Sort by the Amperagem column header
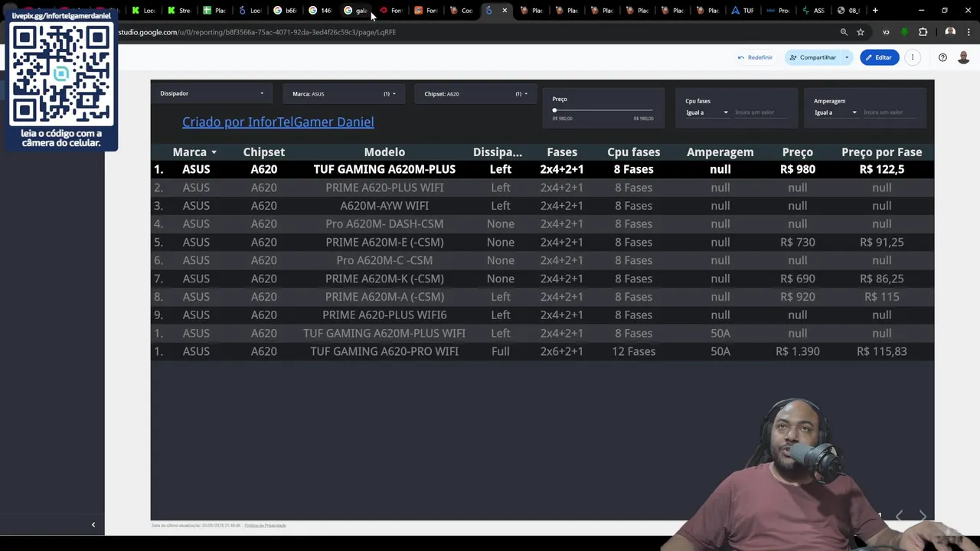 [x=720, y=152]
